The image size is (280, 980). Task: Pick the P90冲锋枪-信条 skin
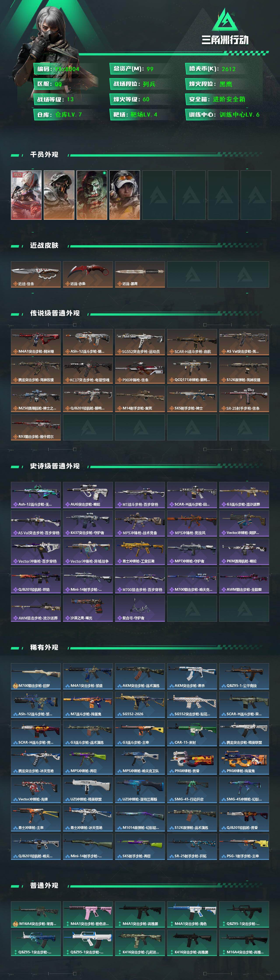click(x=140, y=370)
